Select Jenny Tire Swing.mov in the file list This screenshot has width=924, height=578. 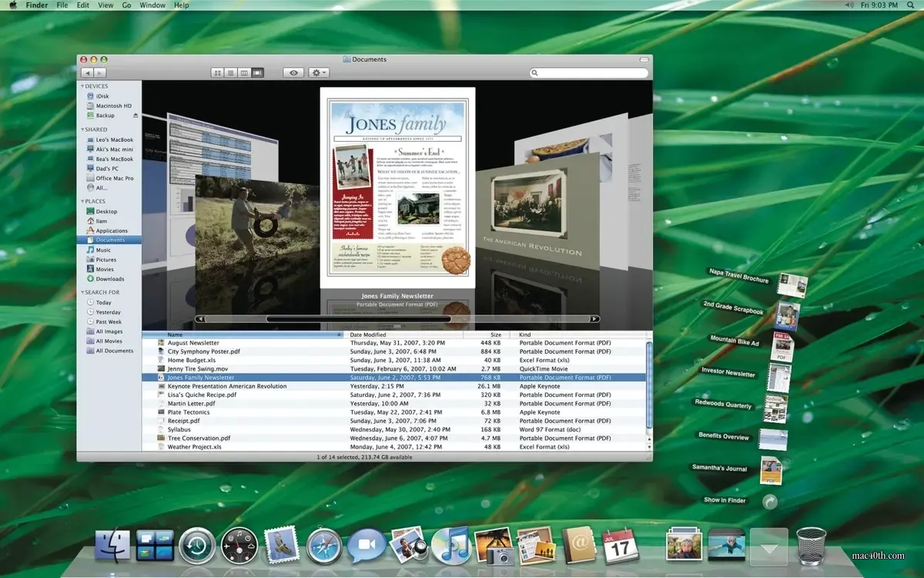pos(200,368)
